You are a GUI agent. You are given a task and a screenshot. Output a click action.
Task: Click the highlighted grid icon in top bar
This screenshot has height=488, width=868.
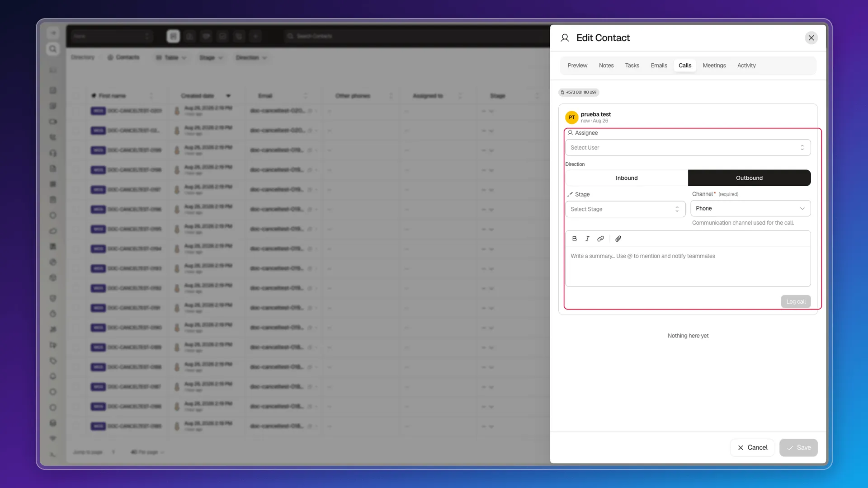173,36
